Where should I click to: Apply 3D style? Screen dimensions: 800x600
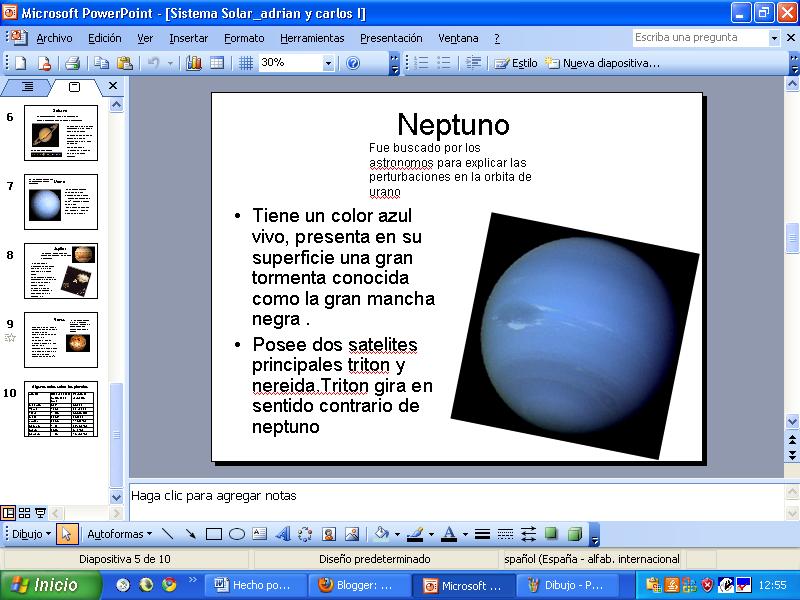pyautogui.click(x=574, y=534)
